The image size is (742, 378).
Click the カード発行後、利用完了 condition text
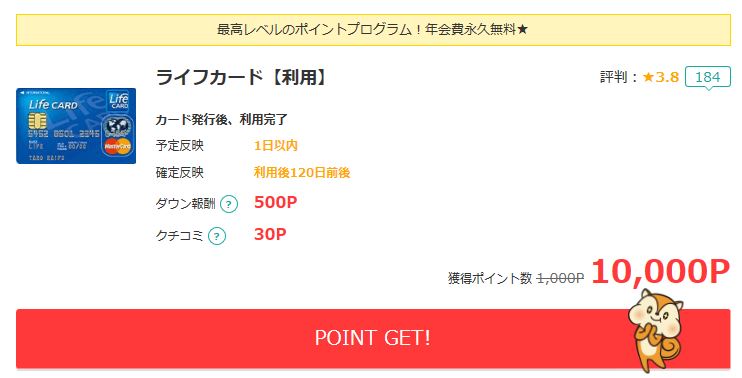point(221,120)
